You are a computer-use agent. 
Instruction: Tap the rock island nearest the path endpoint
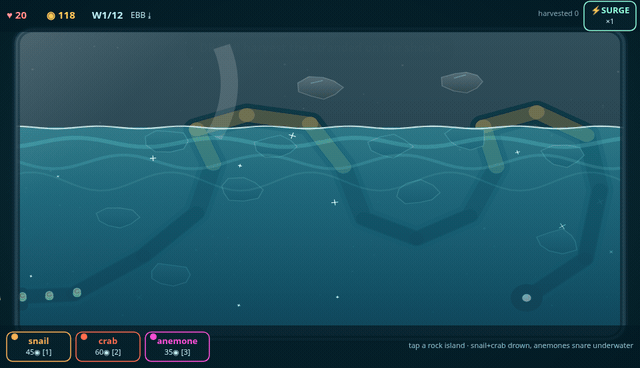point(557,241)
